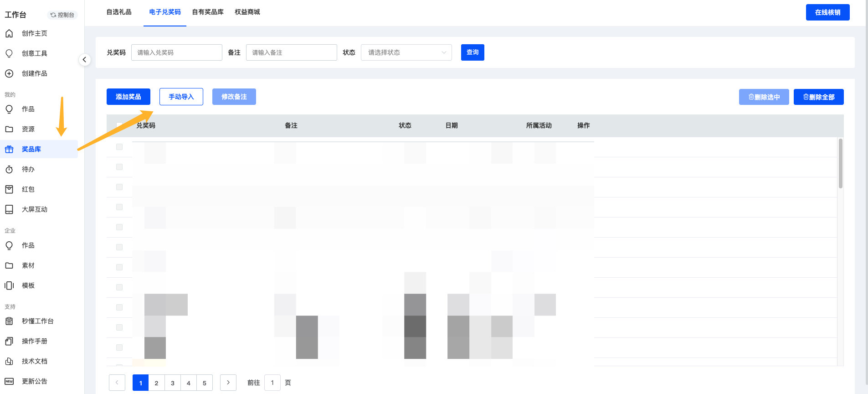
Task: Click the 在线核销 button
Action: [827, 12]
